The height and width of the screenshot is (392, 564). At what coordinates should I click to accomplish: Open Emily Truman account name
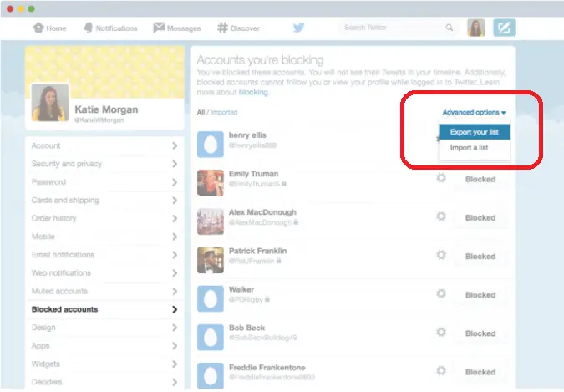253,174
